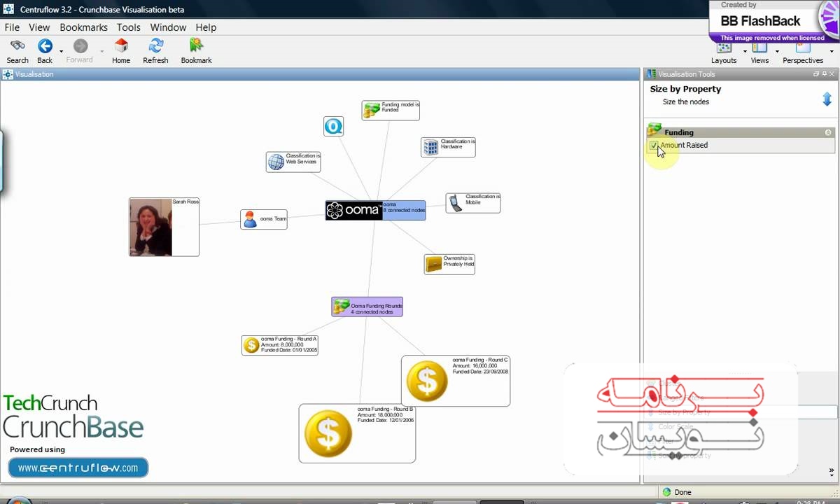Refresh the visualisation
The width and height of the screenshot is (840, 504).
point(155,46)
